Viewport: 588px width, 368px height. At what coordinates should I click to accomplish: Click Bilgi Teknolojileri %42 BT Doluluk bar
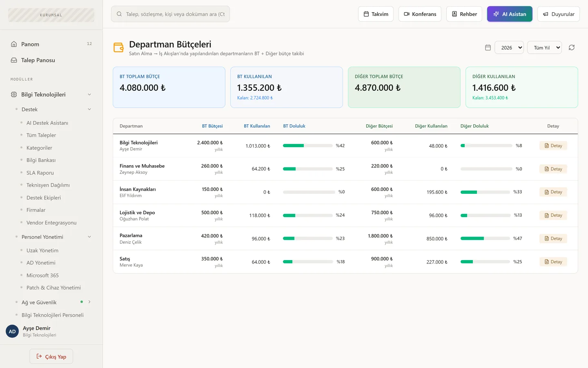308,146
